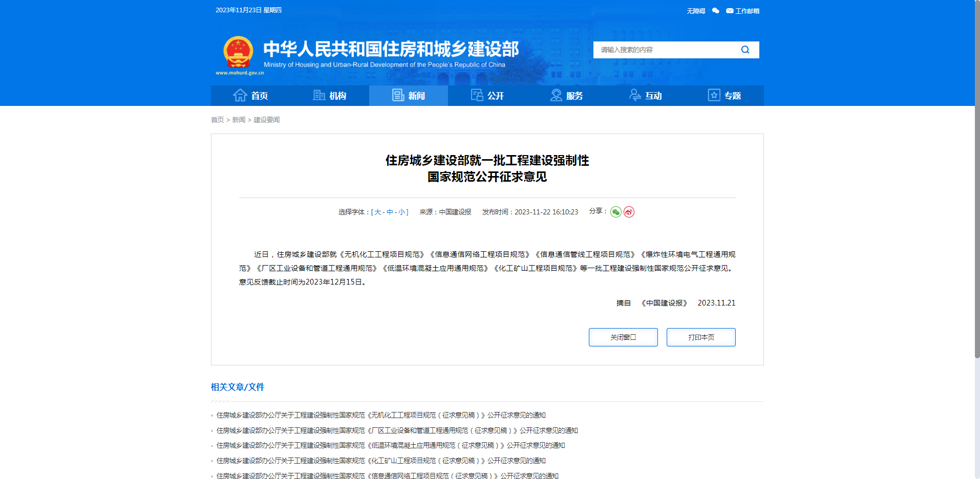Open the 新闻 navigation tab
980x479 pixels.
pos(409,96)
